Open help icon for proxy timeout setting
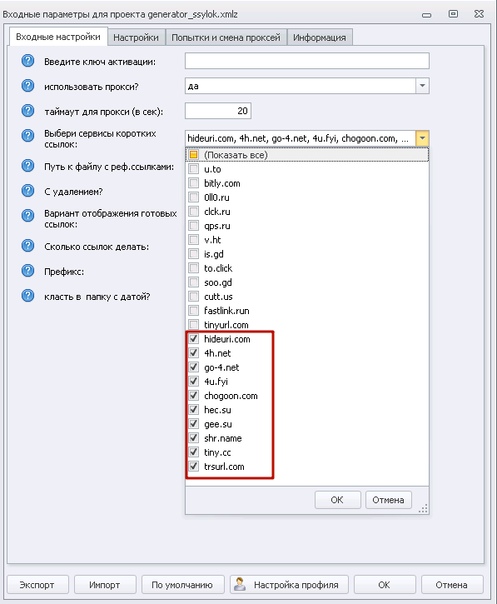The width and height of the screenshot is (497, 604). pyautogui.click(x=28, y=111)
